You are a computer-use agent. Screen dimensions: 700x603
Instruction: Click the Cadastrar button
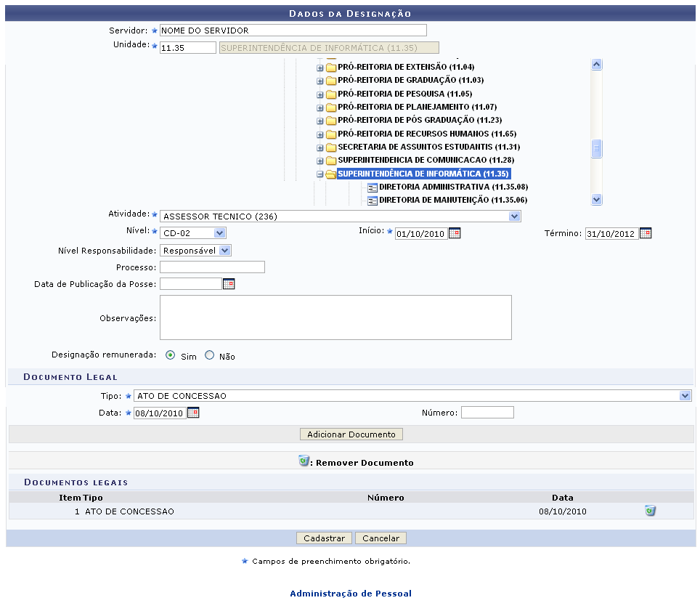point(324,538)
